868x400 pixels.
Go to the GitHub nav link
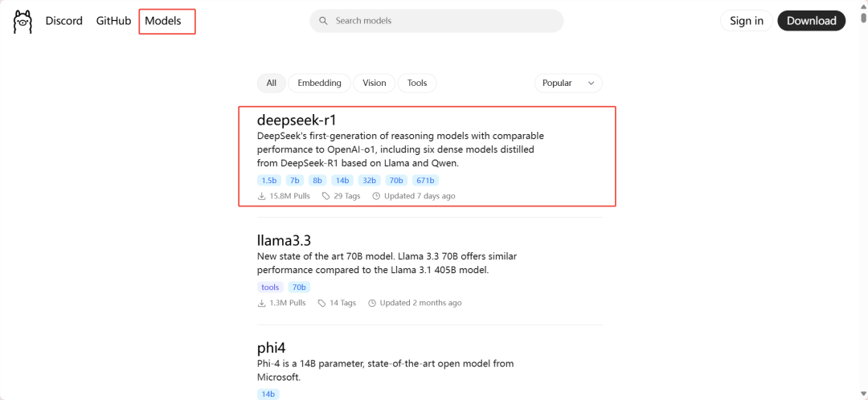click(x=113, y=21)
